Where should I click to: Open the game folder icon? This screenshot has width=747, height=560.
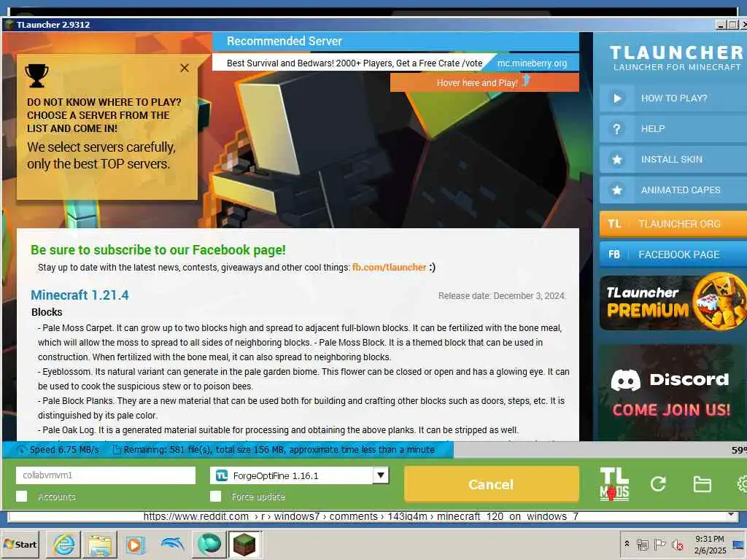click(702, 484)
